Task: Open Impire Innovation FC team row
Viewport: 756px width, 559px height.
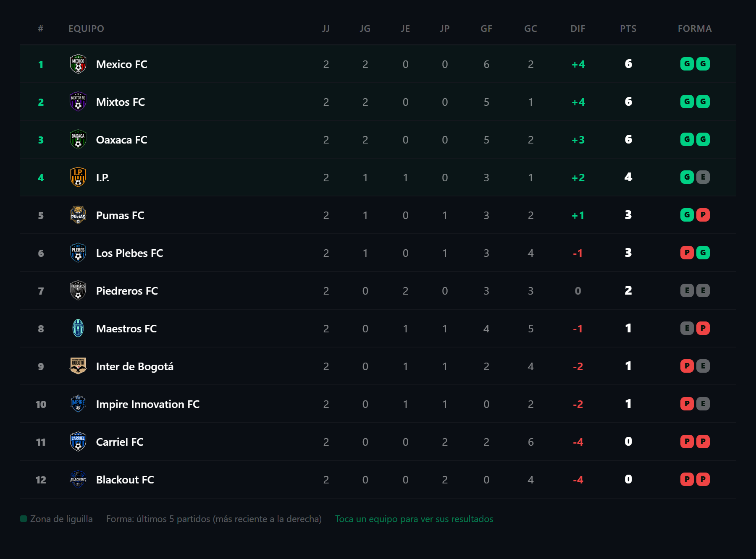Action: click(378, 404)
